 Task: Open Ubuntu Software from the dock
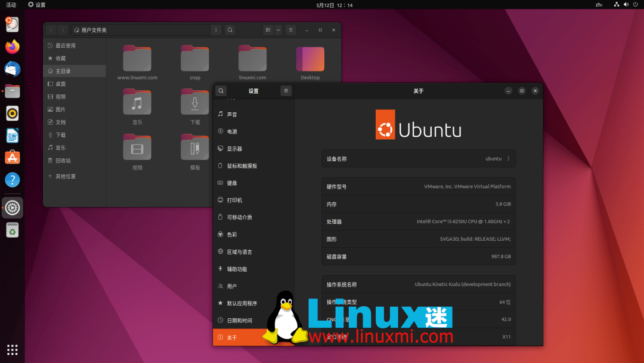(12, 157)
